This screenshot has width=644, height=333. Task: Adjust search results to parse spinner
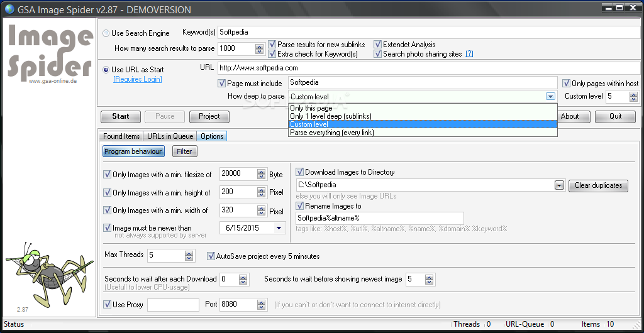(x=259, y=49)
